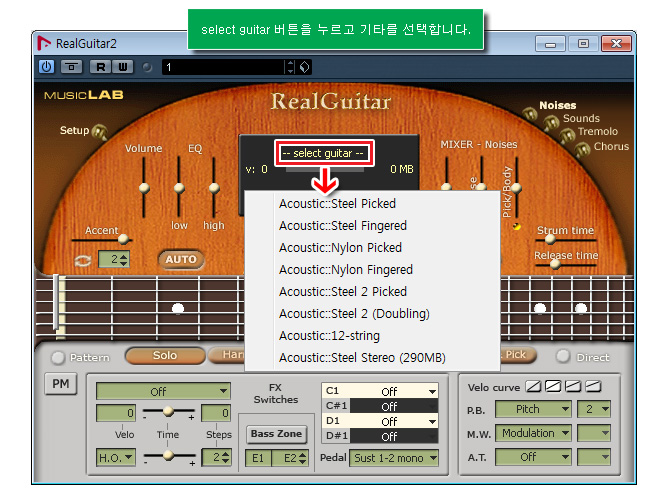Screen dimensions: 670x489
Task: Toggle the plugin power bypass icon
Action: tap(47, 67)
